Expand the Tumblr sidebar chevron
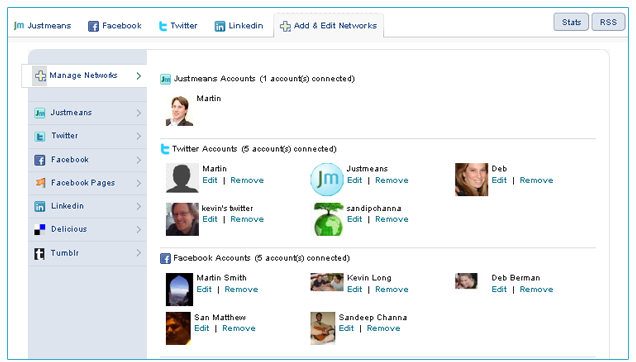 [139, 253]
